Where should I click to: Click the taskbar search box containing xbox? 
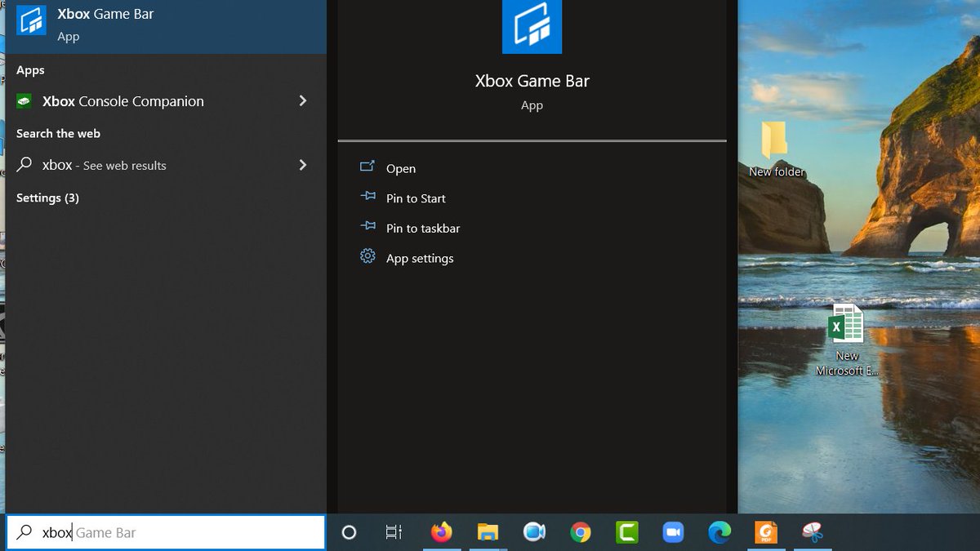[166, 532]
